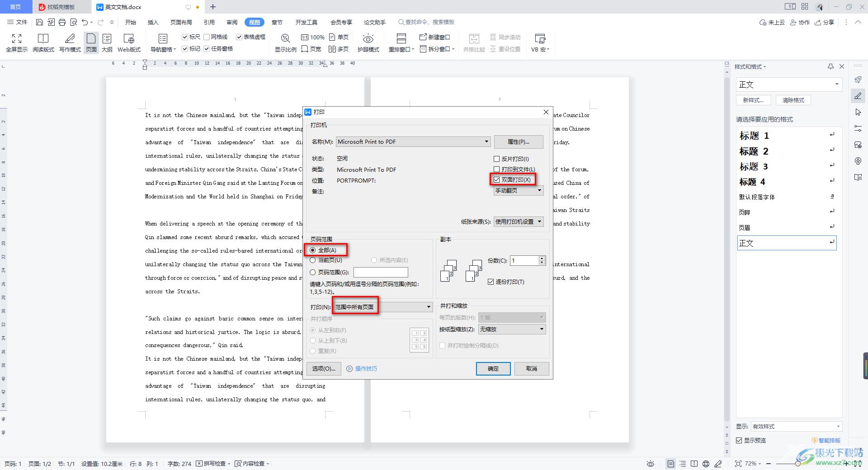Toggle table dashed borders checkbox
The image size is (868, 470).
tap(239, 37)
